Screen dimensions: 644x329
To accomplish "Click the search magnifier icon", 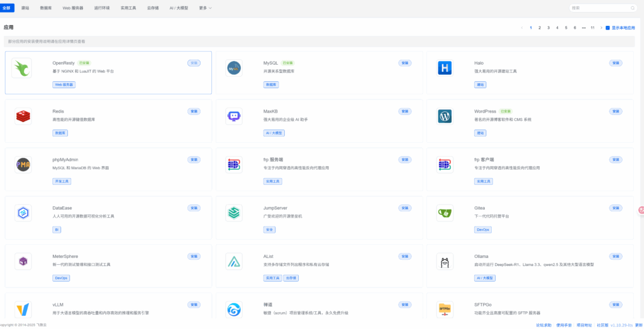I will coord(633,8).
